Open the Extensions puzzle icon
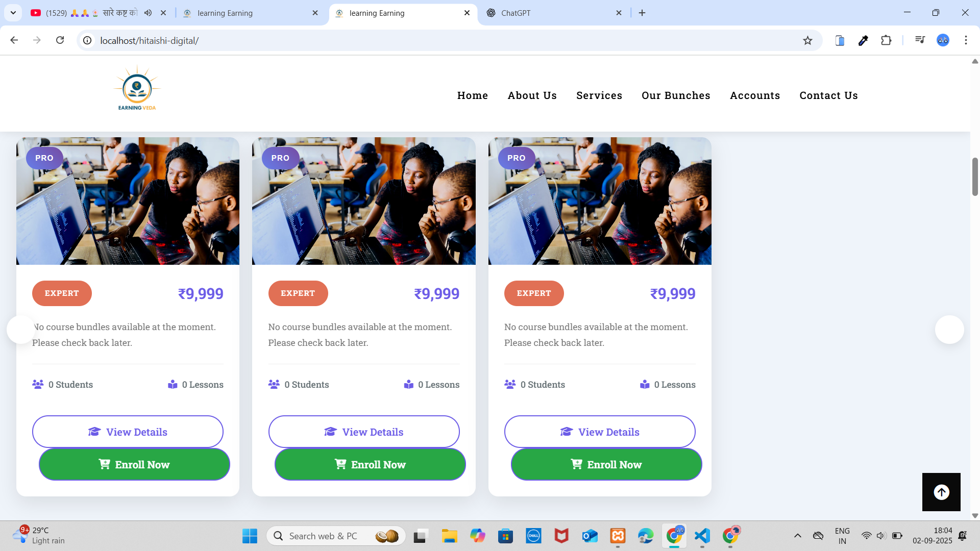Screen dimensions: 980x551 click(x=886, y=40)
